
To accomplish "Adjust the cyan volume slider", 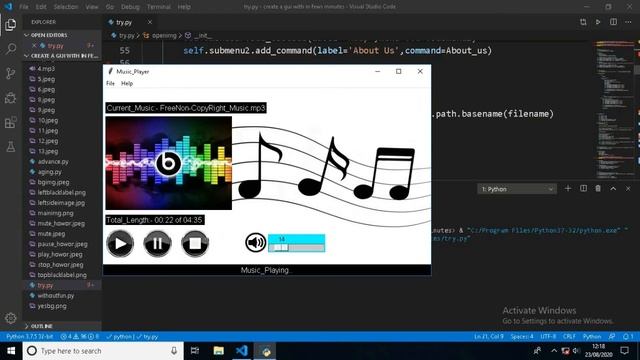I will [297, 243].
